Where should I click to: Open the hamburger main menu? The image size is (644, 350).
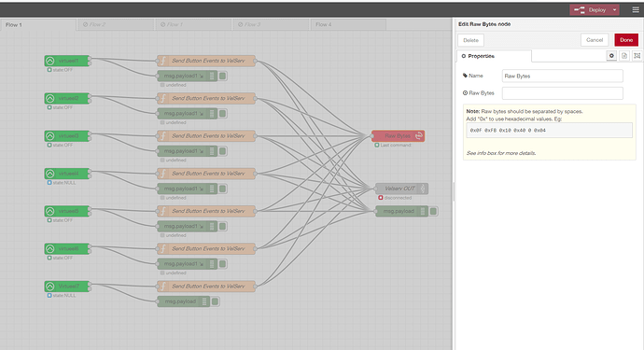(x=636, y=10)
